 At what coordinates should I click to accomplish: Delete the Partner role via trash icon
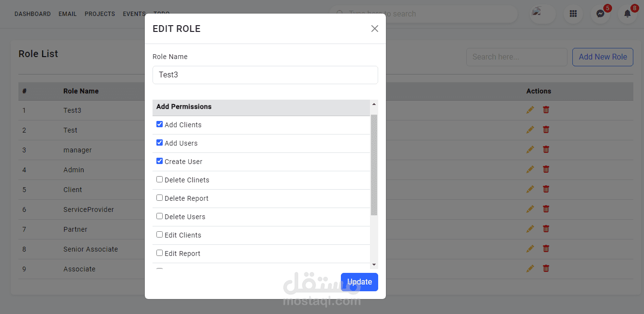coord(546,229)
